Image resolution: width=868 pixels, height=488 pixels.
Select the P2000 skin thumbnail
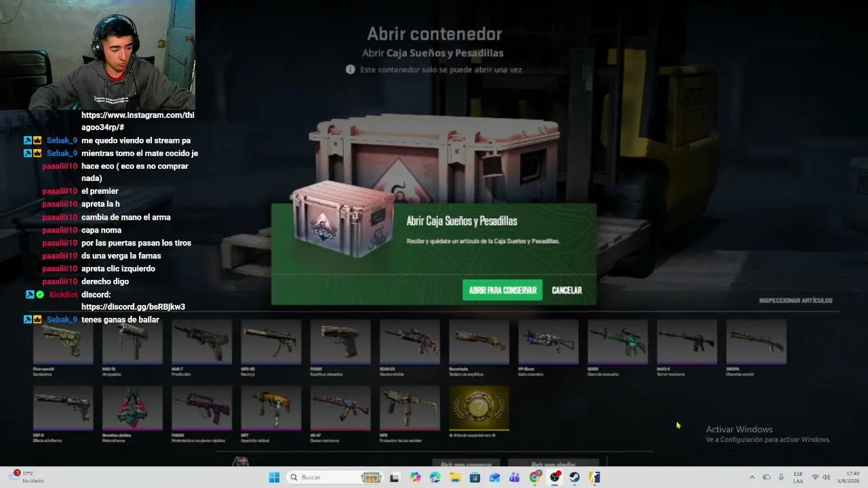click(x=340, y=342)
